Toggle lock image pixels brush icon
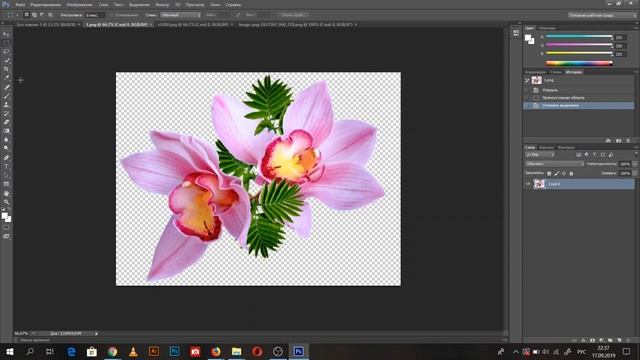The image size is (640, 360). 556,173
